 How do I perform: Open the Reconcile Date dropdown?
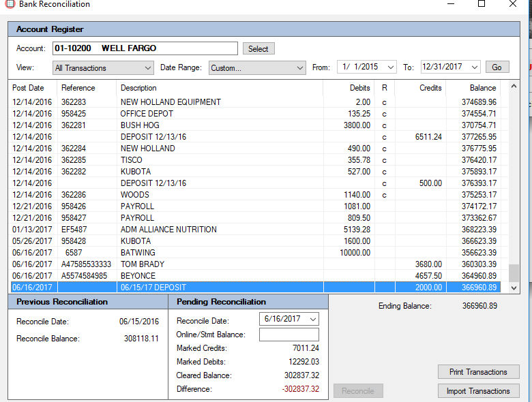click(x=312, y=319)
